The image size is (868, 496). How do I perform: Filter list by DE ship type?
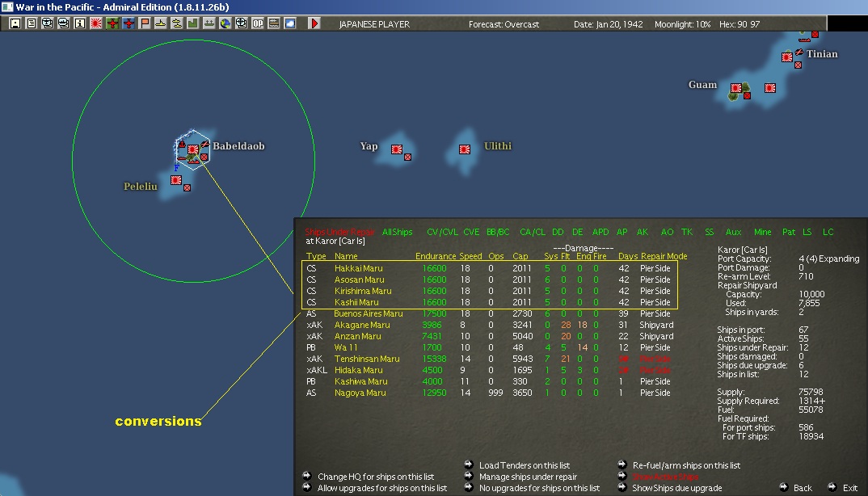click(x=577, y=232)
